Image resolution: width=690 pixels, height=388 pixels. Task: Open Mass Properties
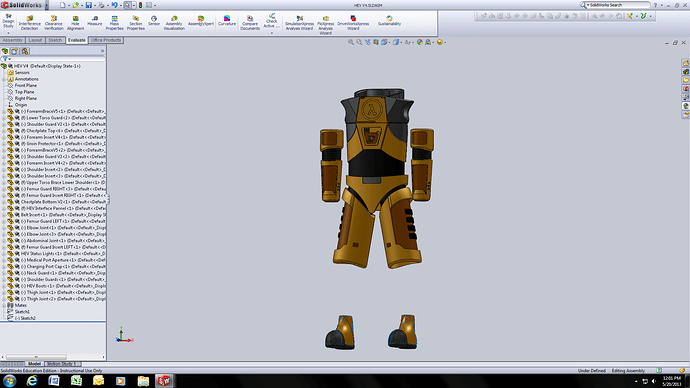tap(114, 22)
